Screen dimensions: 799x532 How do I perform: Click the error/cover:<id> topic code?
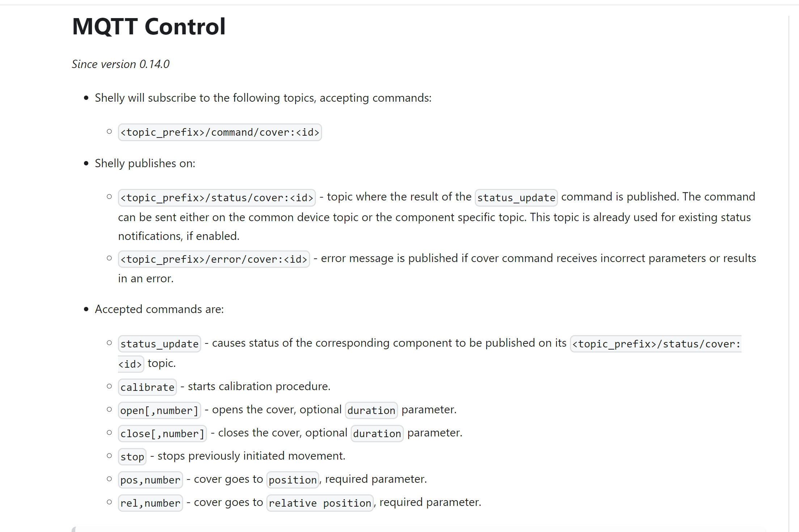tap(214, 259)
